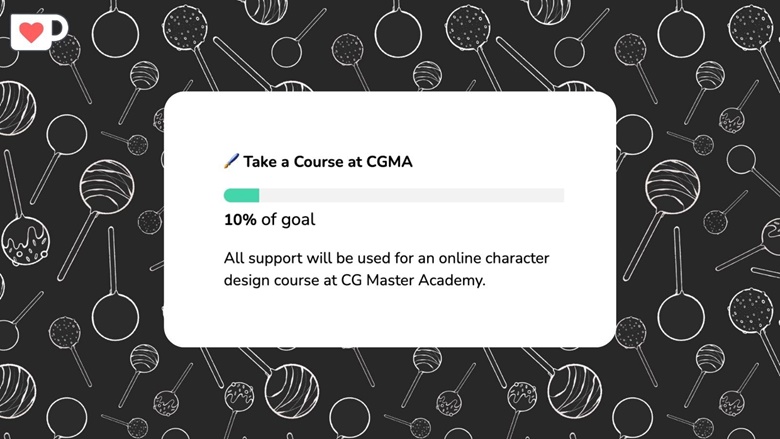Click the bold "10%" figure
The image size is (780, 439).
pyautogui.click(x=240, y=220)
